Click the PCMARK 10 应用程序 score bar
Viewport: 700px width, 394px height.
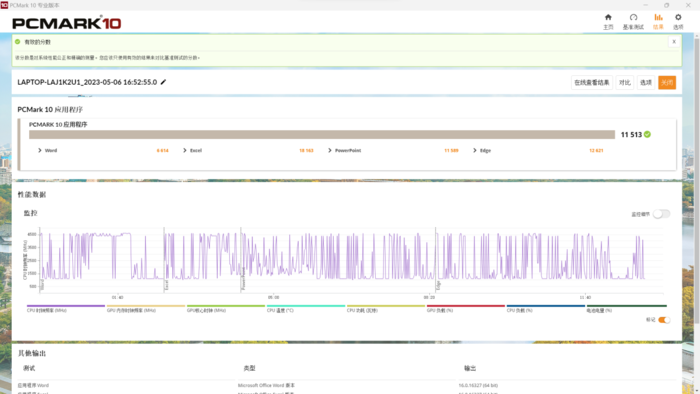click(x=322, y=134)
